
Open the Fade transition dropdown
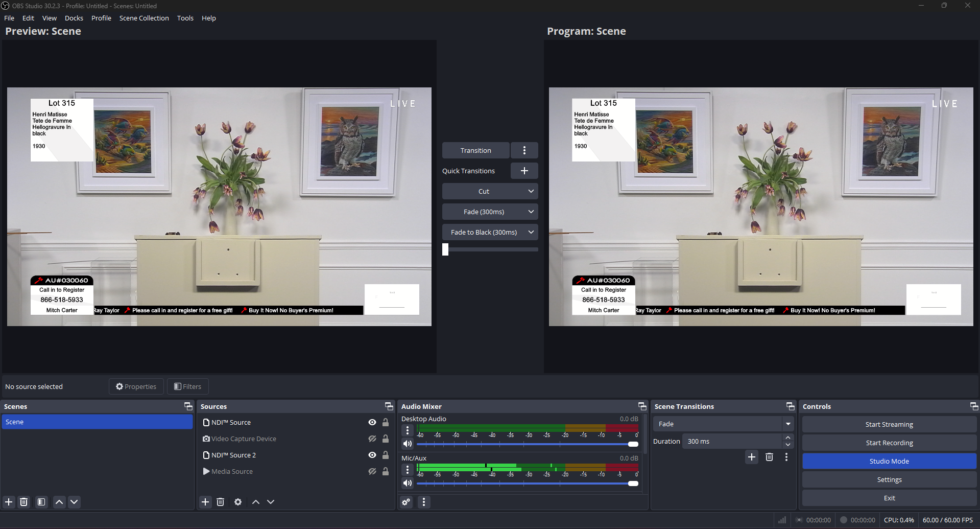(788, 424)
